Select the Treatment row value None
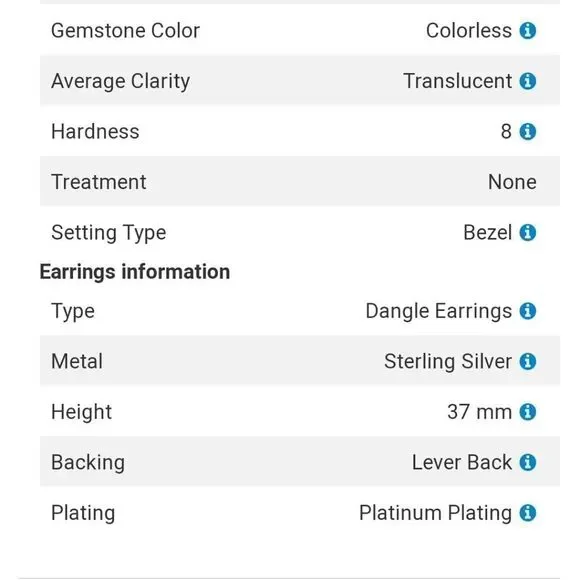The image size is (580, 580). [x=512, y=182]
